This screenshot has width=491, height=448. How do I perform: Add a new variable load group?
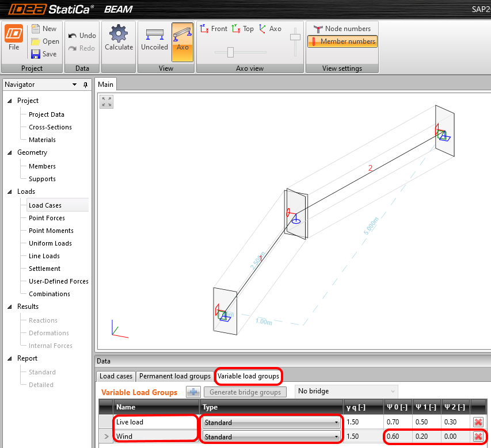pos(193,392)
